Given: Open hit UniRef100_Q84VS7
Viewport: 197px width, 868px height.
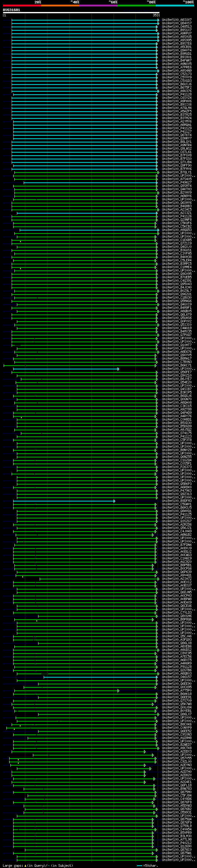Looking at the screenshot, I should pyautogui.click(x=177, y=23).
